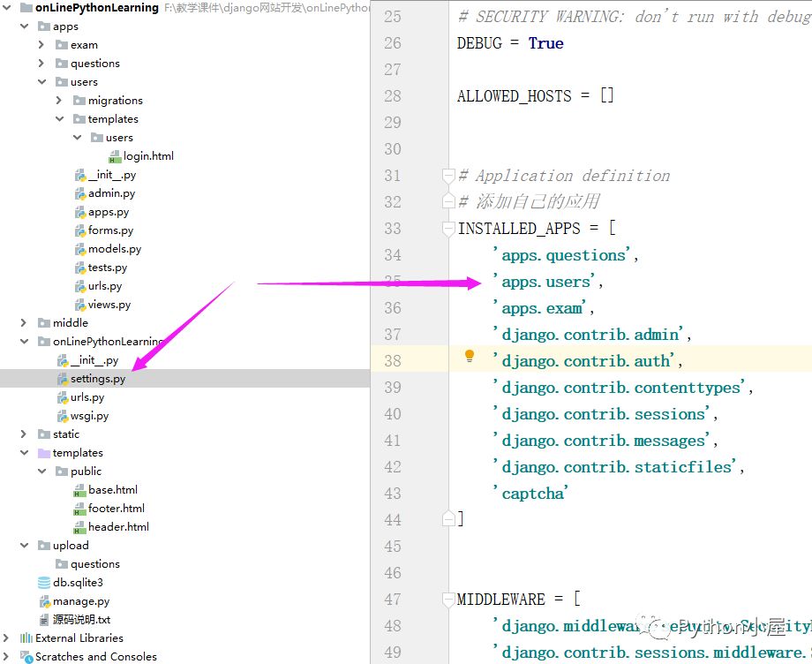Select urls.py under onLinePythonLearning package

tap(87, 397)
